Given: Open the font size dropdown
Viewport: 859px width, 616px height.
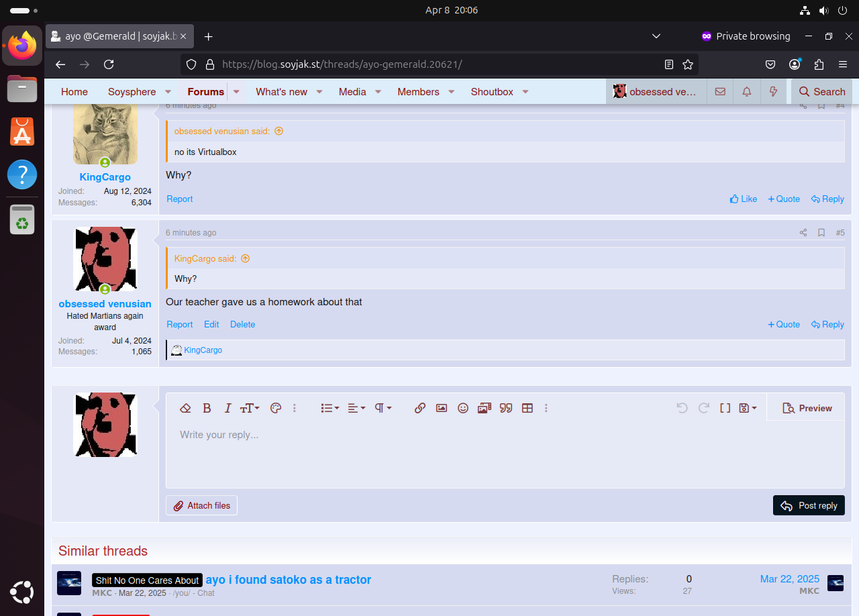Looking at the screenshot, I should [250, 408].
